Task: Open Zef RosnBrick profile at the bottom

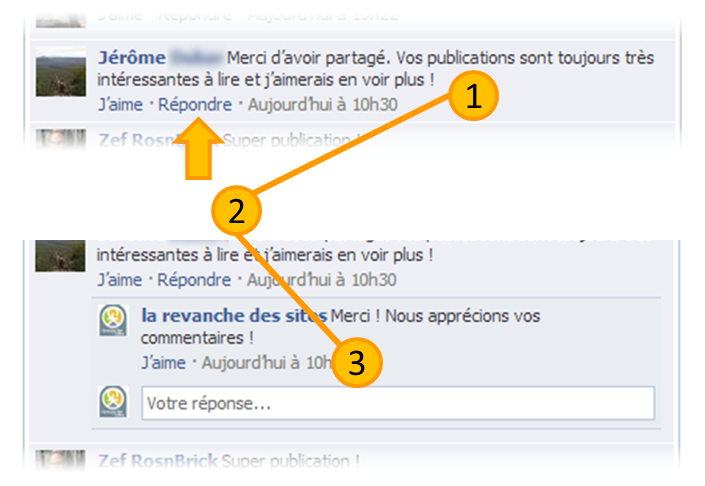Action: point(158,461)
